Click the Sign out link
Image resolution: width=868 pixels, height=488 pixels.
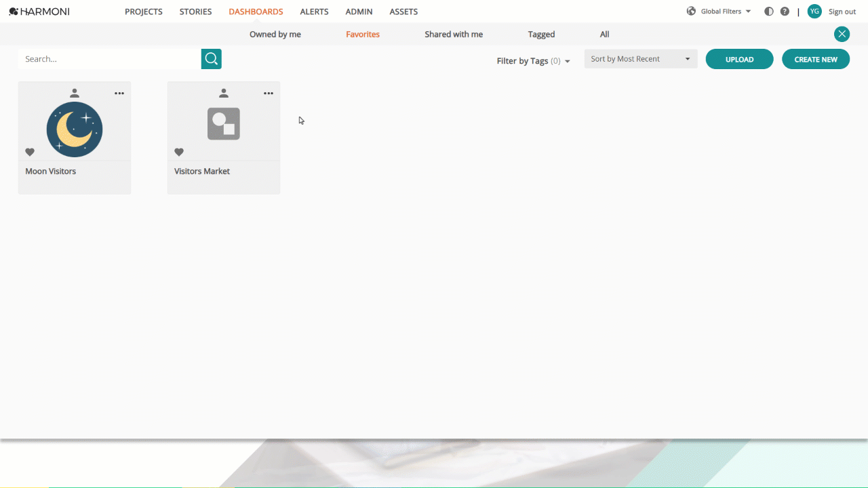point(842,12)
